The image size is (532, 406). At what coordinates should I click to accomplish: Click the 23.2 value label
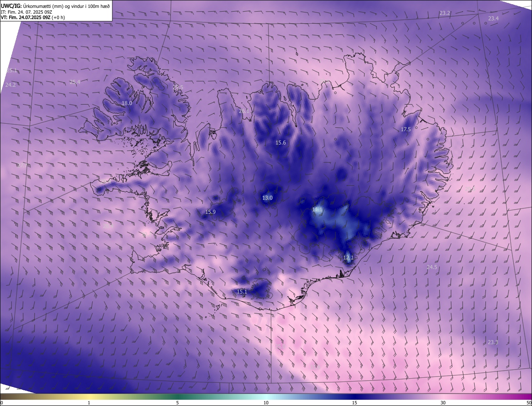(445, 13)
